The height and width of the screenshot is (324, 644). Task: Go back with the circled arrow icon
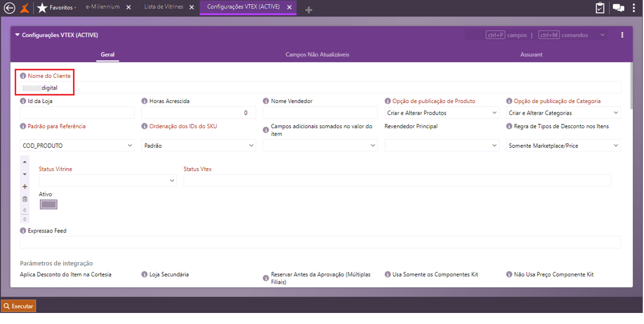(9, 8)
